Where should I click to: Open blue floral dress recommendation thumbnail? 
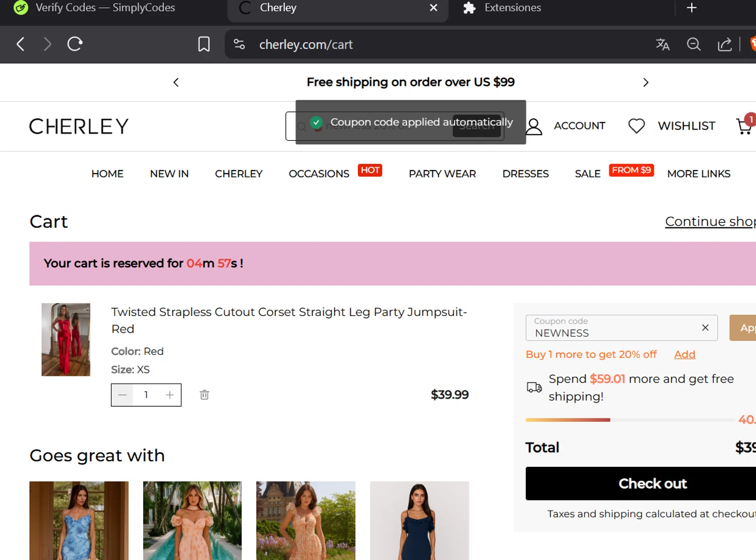tap(79, 521)
